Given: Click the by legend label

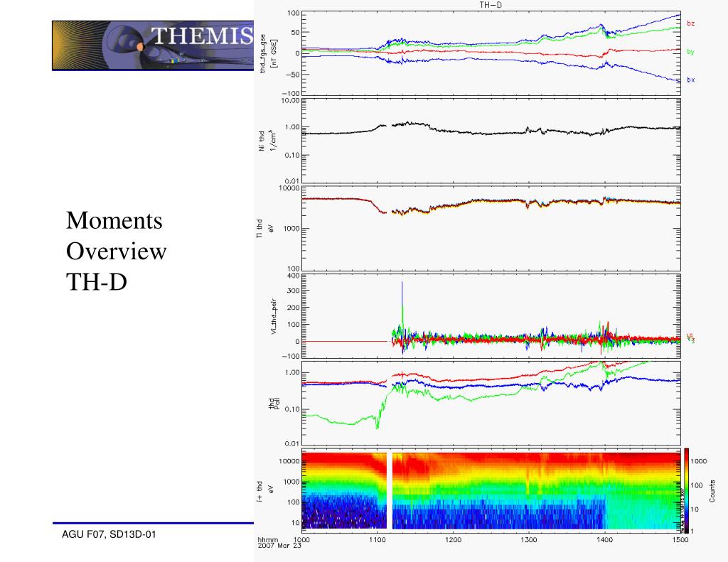Looking at the screenshot, I should [691, 52].
